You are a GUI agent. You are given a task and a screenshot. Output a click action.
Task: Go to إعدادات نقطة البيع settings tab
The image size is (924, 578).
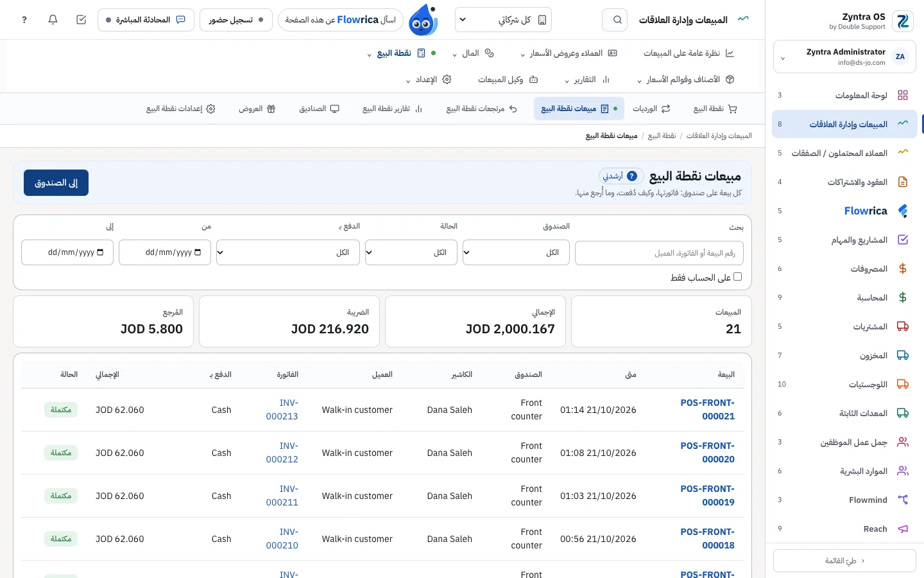pos(181,109)
